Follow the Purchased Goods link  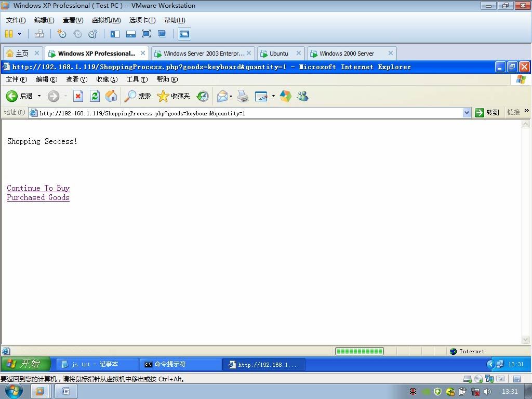point(38,197)
